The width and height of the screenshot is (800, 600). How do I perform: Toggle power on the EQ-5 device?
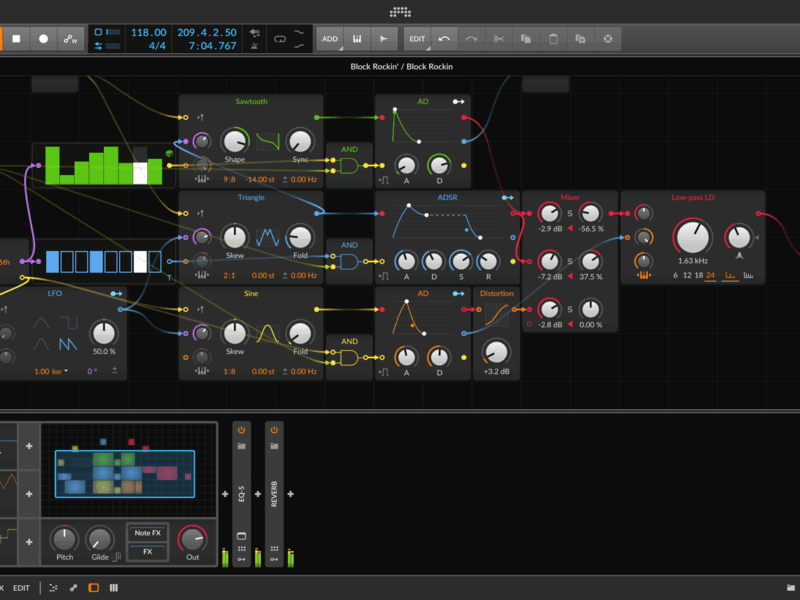(x=241, y=430)
